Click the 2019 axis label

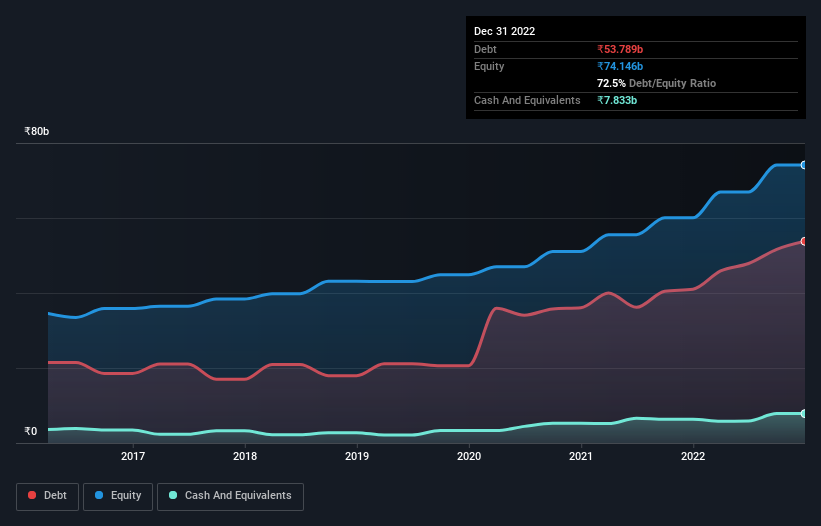tap(357, 456)
